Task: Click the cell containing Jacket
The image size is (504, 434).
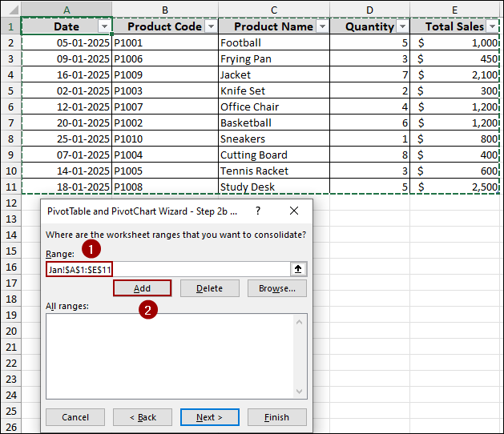Action: pyautogui.click(x=274, y=74)
